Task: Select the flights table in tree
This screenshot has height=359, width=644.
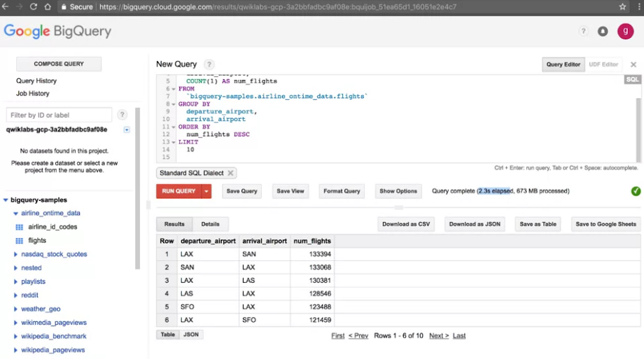Action: 37,241
